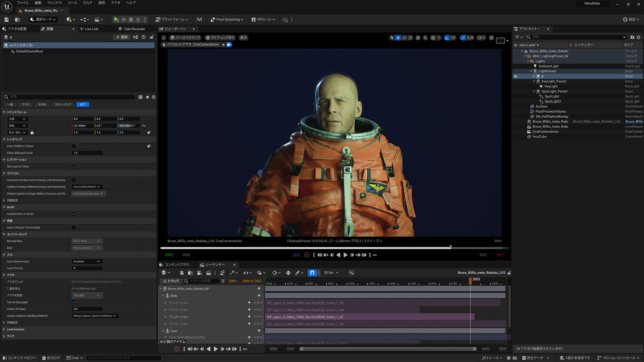Click the favorites star icon in Details search row
This screenshot has height=362, width=644.
point(147,97)
